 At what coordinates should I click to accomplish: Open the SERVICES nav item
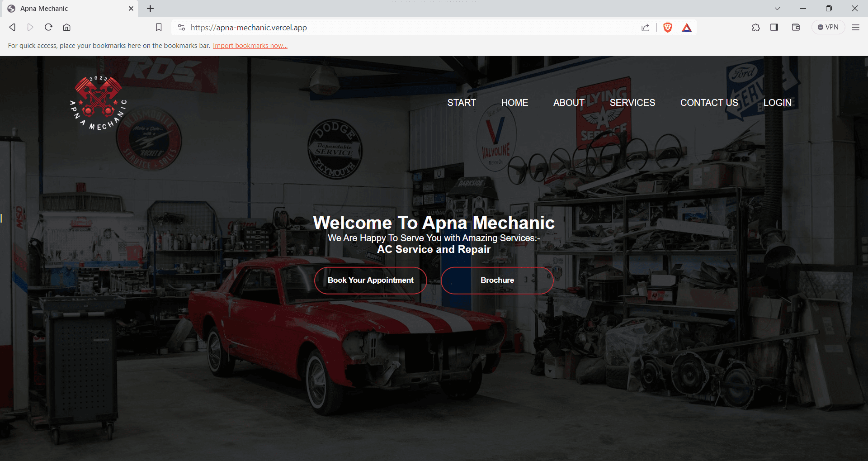coord(632,103)
